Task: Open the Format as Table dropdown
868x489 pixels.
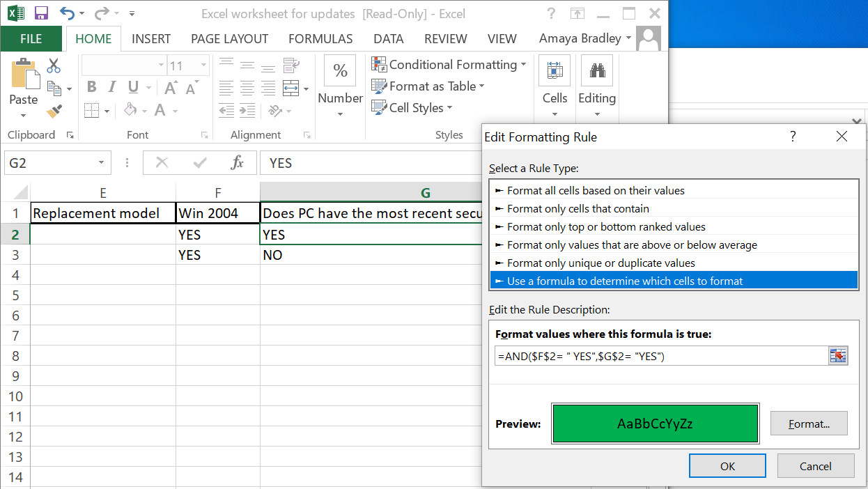Action: coord(427,86)
